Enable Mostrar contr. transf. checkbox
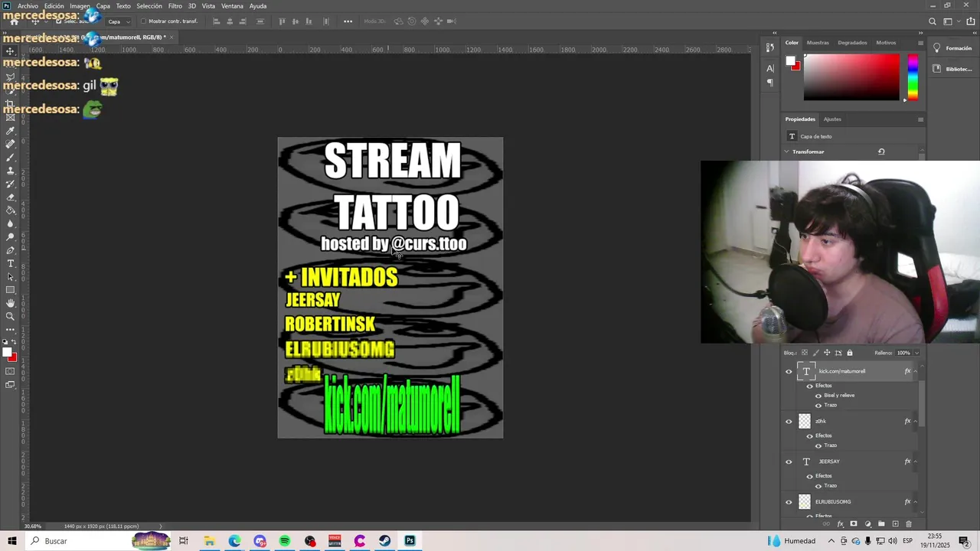This screenshot has height=551, width=980. tap(143, 21)
